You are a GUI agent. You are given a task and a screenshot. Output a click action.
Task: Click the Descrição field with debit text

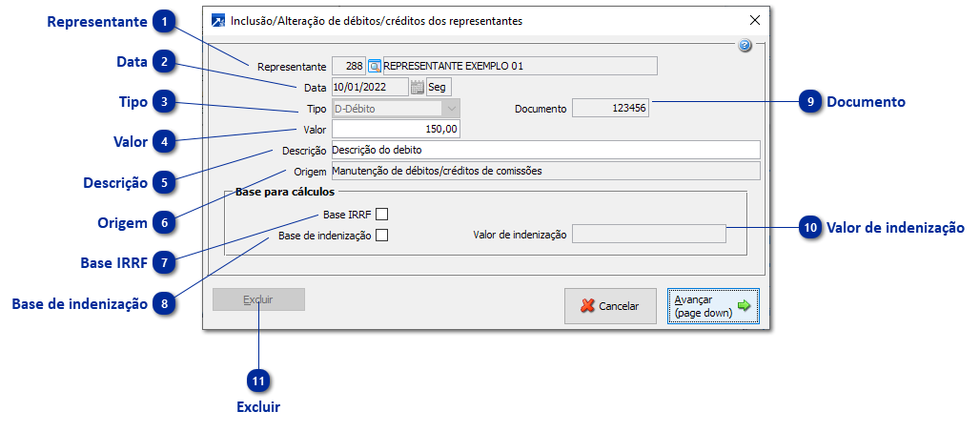pos(546,150)
